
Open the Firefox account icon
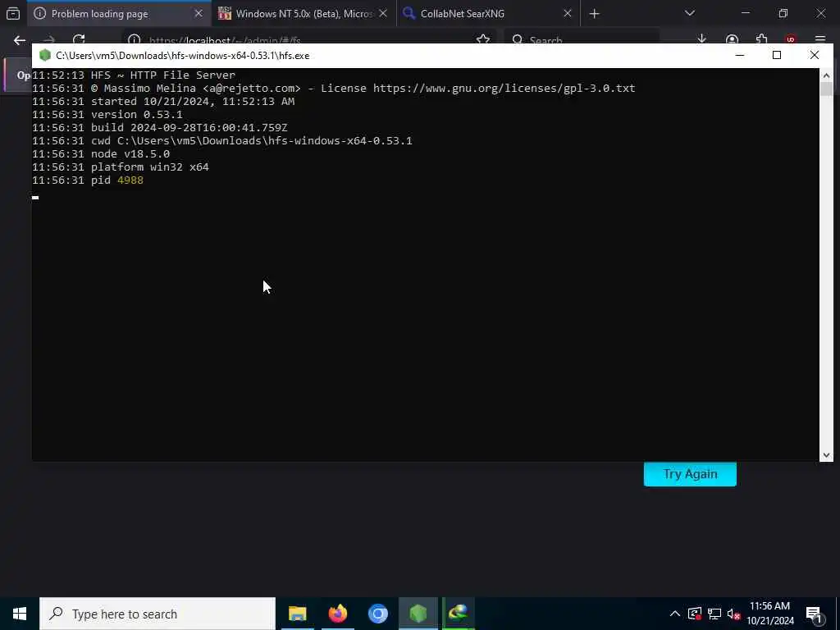(732, 39)
